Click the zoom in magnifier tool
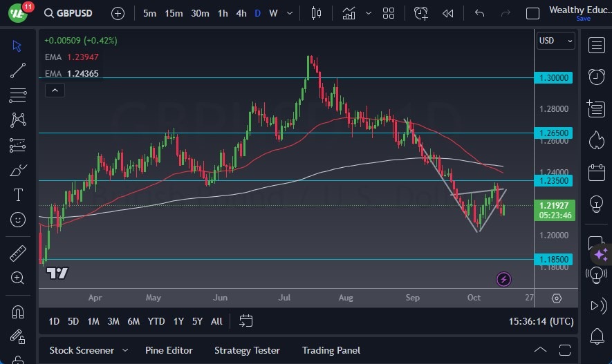The width and height of the screenshot is (612, 364). tap(18, 278)
